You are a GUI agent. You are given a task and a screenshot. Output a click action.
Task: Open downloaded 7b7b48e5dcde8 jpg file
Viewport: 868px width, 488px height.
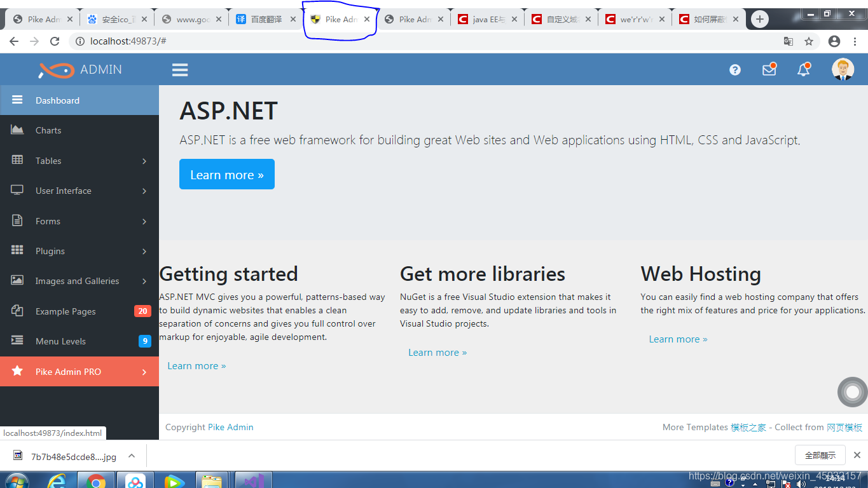[x=65, y=456]
